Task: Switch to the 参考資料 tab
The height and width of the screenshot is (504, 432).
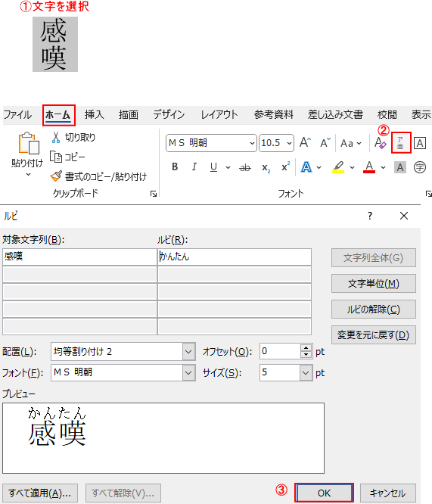Action: click(274, 115)
